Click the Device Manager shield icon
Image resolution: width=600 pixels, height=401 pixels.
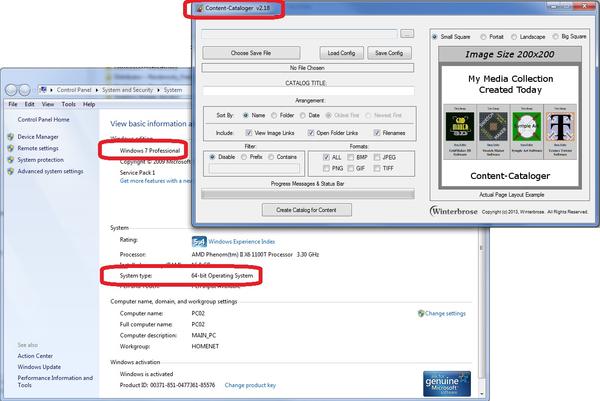coord(11,137)
